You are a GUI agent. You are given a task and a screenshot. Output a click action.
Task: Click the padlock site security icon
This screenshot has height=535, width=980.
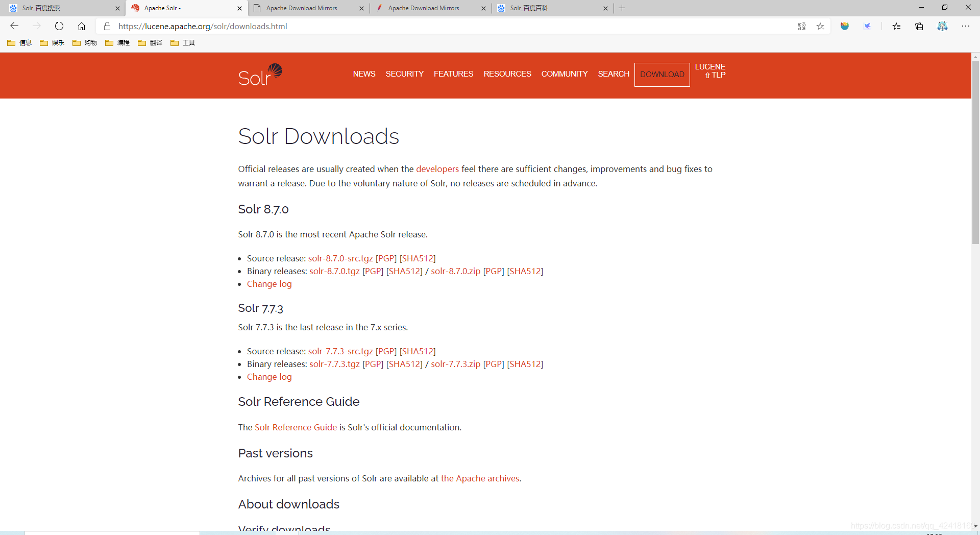click(x=107, y=26)
